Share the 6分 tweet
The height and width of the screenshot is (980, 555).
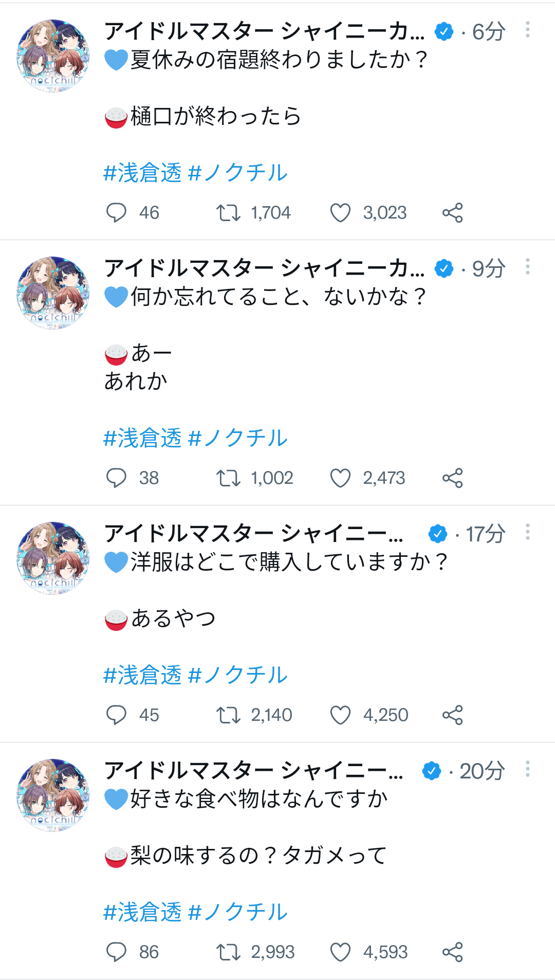[452, 212]
